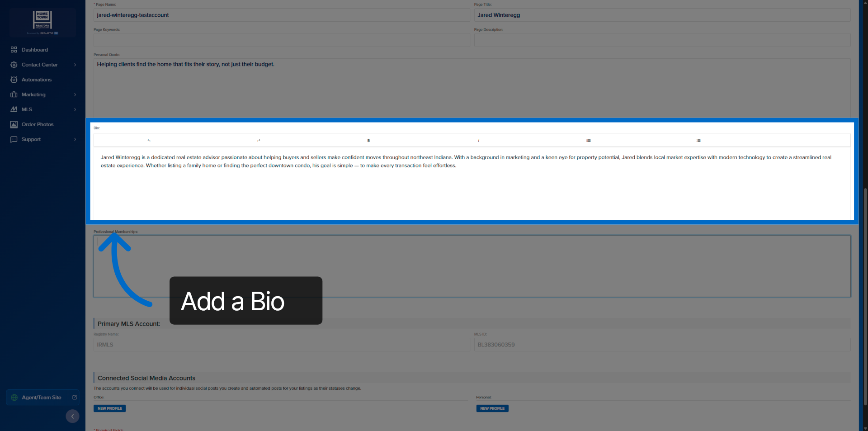Click the Page Keywords input field

pos(282,40)
